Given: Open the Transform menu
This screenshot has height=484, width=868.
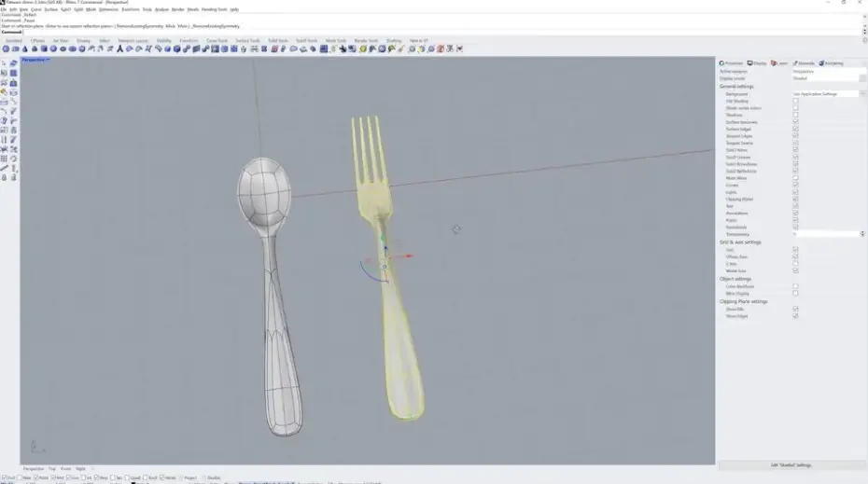Looking at the screenshot, I should click(x=131, y=9).
